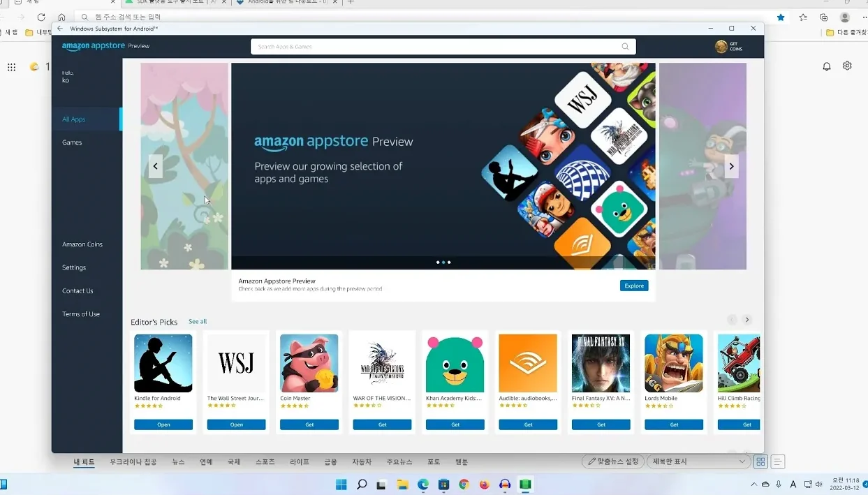Click the search magnifier icon in Appstore
Screen dimensions: 868x495
click(x=625, y=47)
